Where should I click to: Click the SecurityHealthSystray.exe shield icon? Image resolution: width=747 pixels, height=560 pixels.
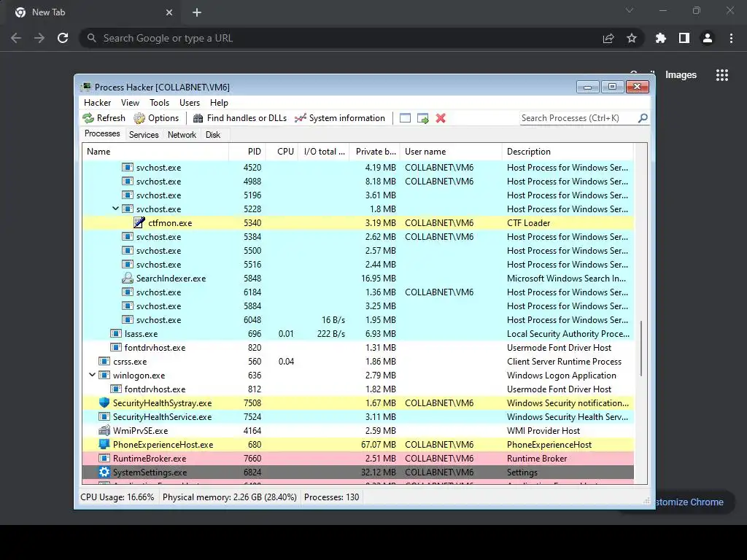point(104,402)
